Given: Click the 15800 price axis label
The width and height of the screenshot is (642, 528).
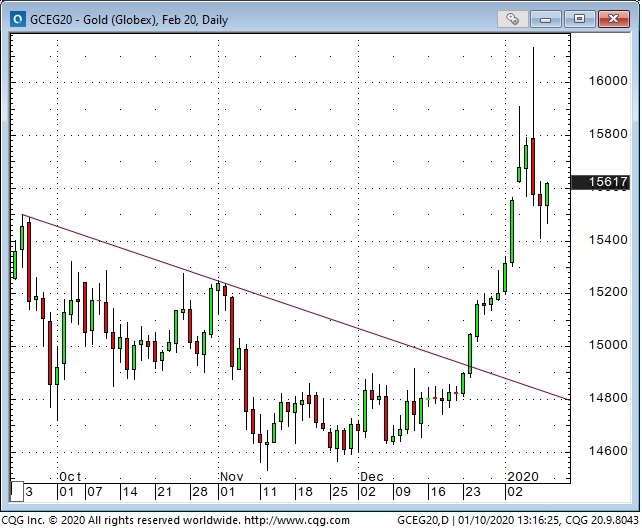Looking at the screenshot, I should tap(608, 134).
